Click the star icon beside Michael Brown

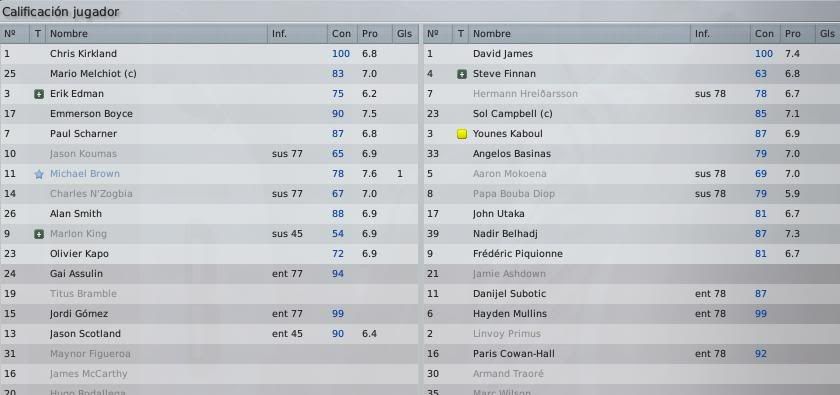pos(39,174)
